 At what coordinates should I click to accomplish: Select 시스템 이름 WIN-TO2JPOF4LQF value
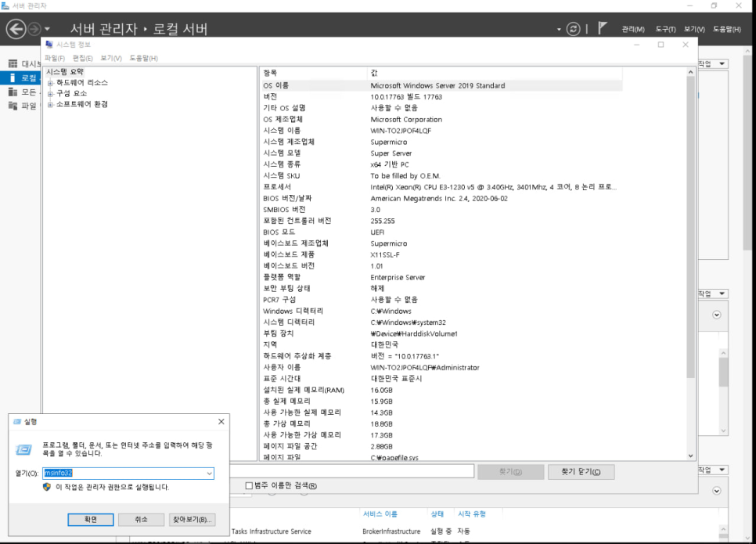coord(401,131)
